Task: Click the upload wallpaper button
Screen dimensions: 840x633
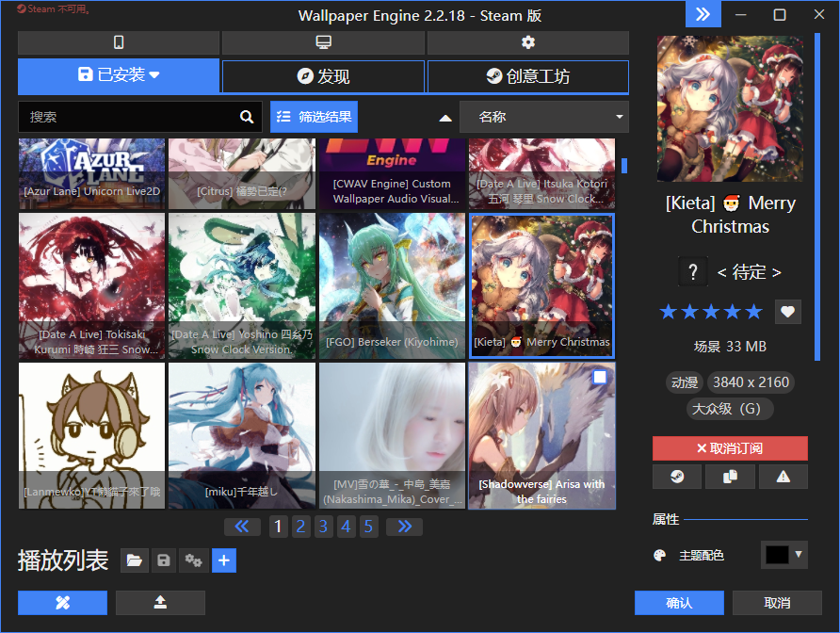Action: tap(160, 603)
